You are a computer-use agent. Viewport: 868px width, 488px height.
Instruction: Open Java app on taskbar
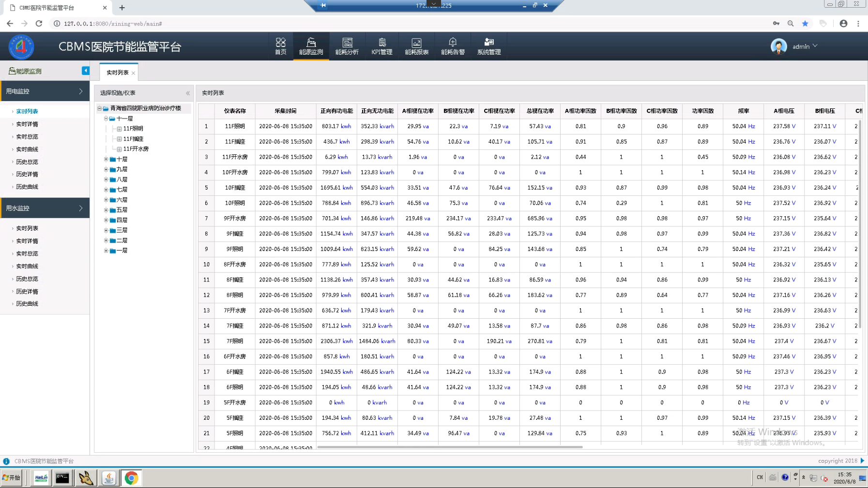click(x=109, y=478)
